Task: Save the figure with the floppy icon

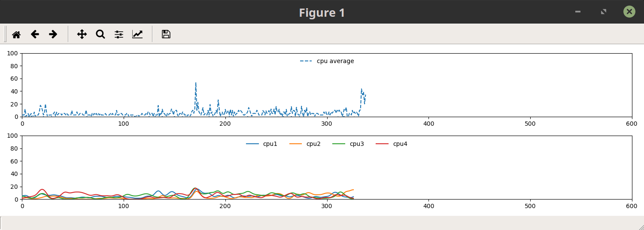Action: 166,34
